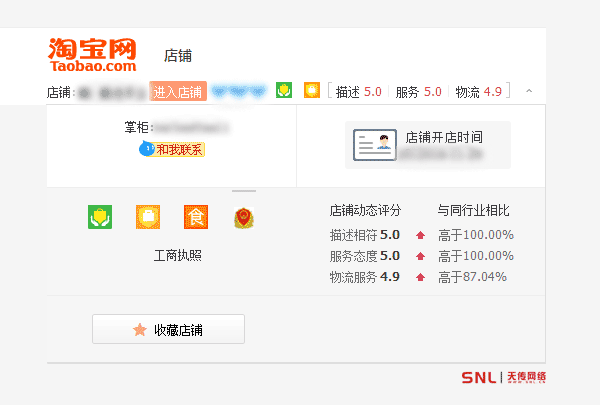The image size is (600, 405).
Task: Click the 掌柜 label
Action: pos(137,127)
